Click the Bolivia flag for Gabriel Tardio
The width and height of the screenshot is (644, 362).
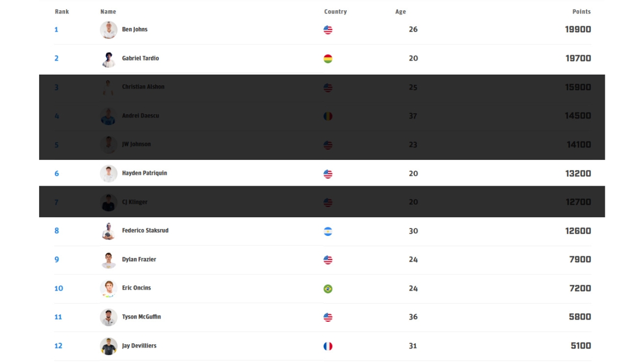click(x=328, y=58)
